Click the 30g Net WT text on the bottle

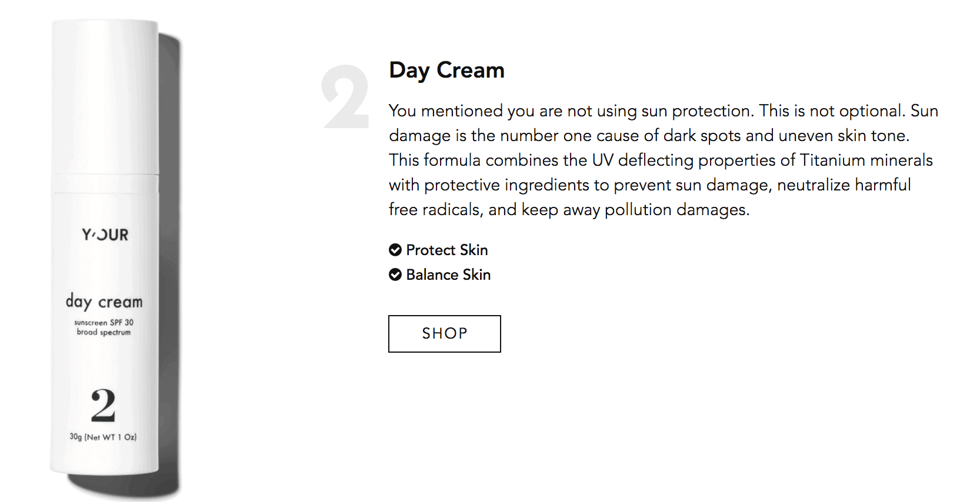coord(103,437)
